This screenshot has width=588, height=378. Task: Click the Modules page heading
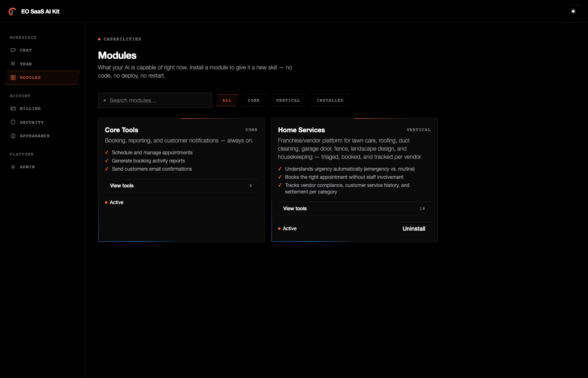(117, 56)
